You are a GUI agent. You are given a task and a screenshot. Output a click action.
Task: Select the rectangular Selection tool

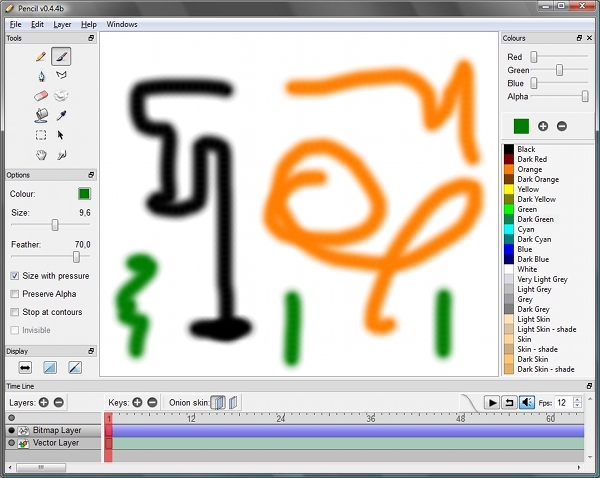tap(41, 135)
